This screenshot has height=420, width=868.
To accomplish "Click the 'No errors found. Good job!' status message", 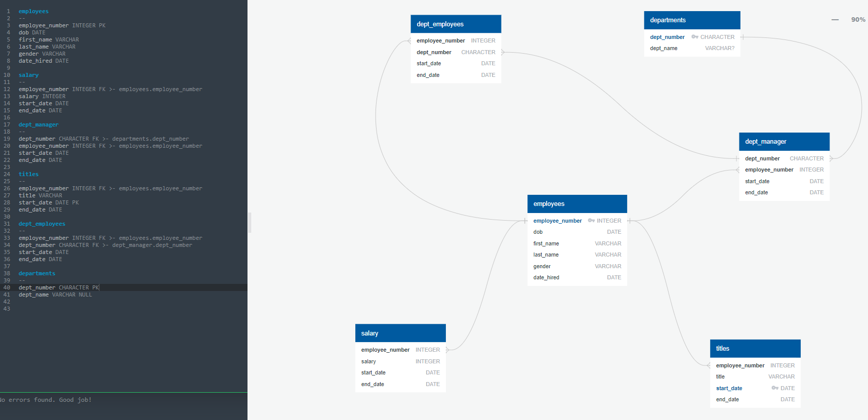I will pyautogui.click(x=45, y=400).
